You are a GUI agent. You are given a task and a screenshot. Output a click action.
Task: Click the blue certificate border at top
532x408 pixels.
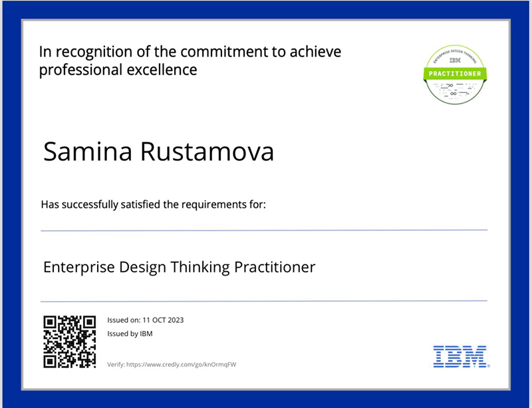tap(266, 9)
